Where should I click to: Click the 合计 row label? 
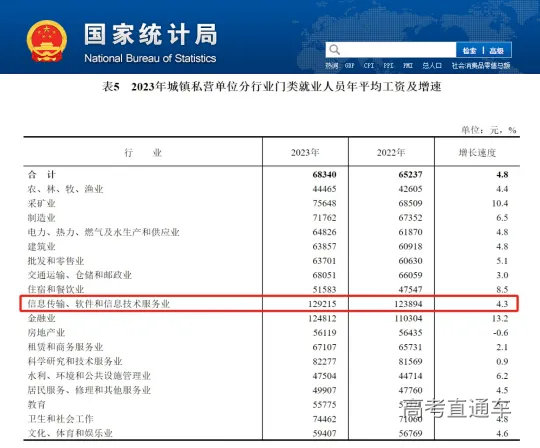point(42,174)
